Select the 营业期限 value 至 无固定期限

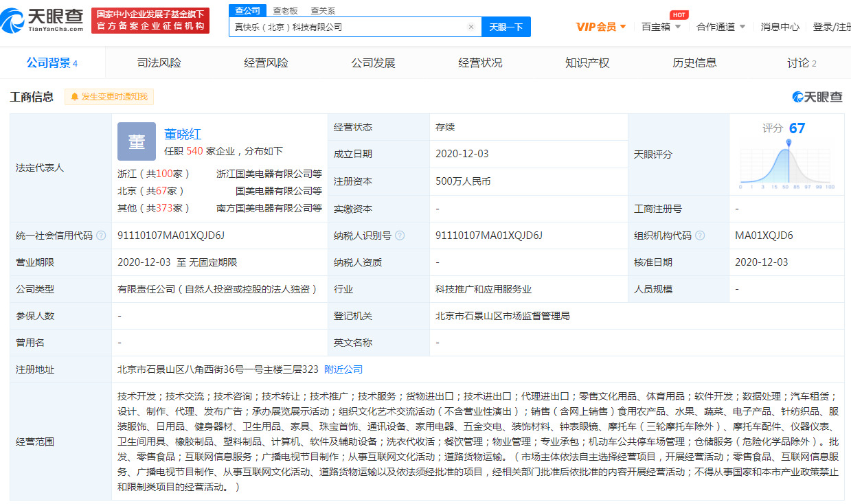177,262
